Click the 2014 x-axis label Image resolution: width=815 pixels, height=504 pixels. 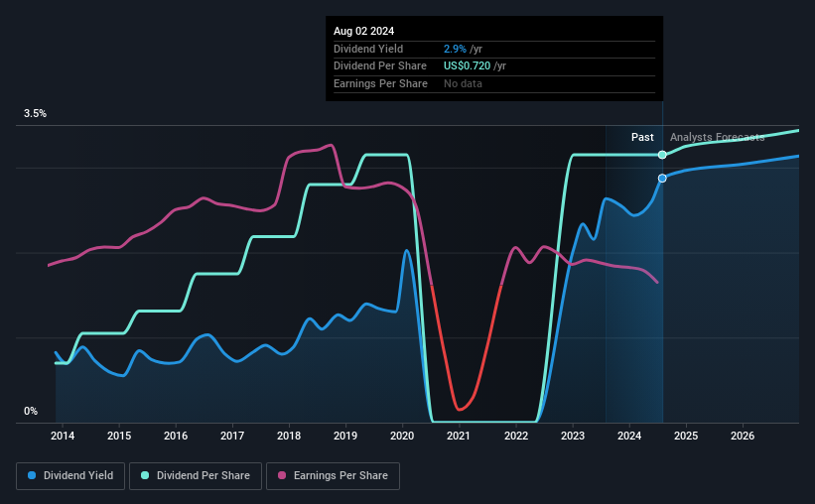point(63,436)
